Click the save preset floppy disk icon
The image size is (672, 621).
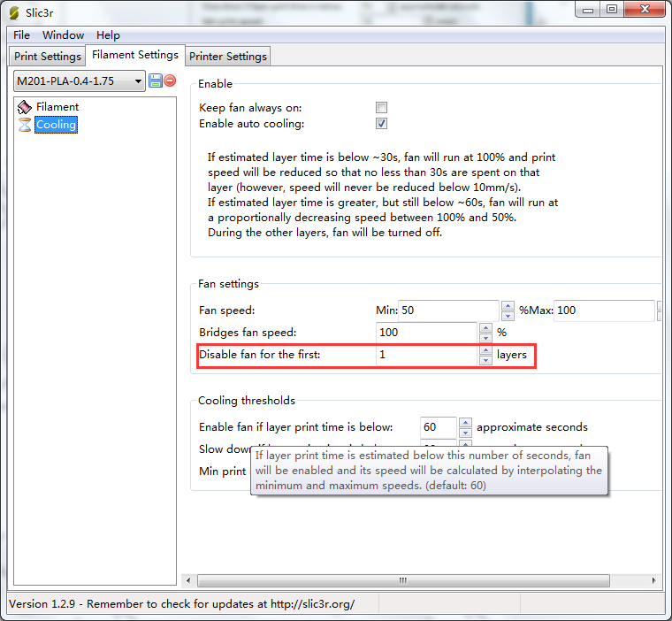click(x=155, y=80)
